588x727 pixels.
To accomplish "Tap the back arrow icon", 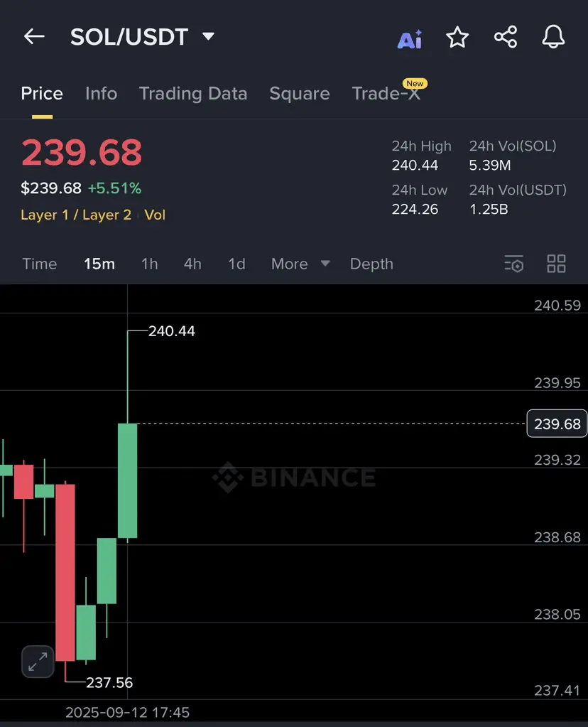I will [34, 37].
